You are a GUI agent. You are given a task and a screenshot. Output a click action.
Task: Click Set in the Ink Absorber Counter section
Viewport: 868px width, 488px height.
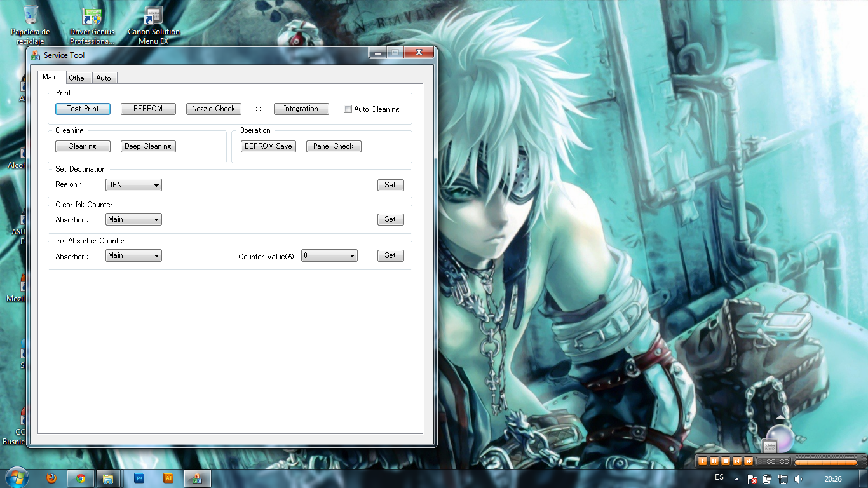(390, 255)
